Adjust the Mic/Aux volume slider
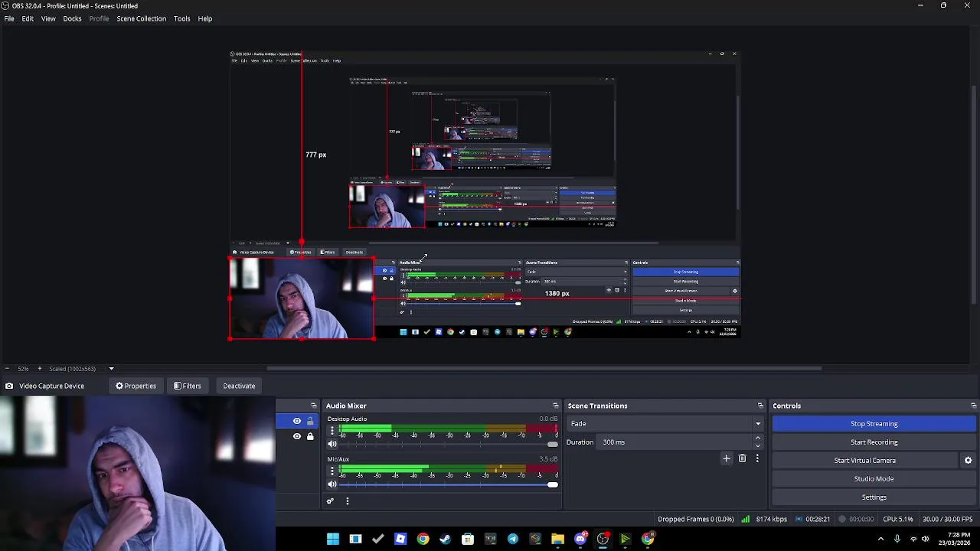This screenshot has width=980, height=551. (449, 484)
